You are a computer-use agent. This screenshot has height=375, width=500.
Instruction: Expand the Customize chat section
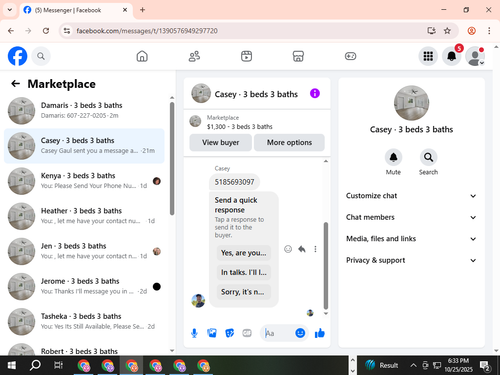click(411, 196)
